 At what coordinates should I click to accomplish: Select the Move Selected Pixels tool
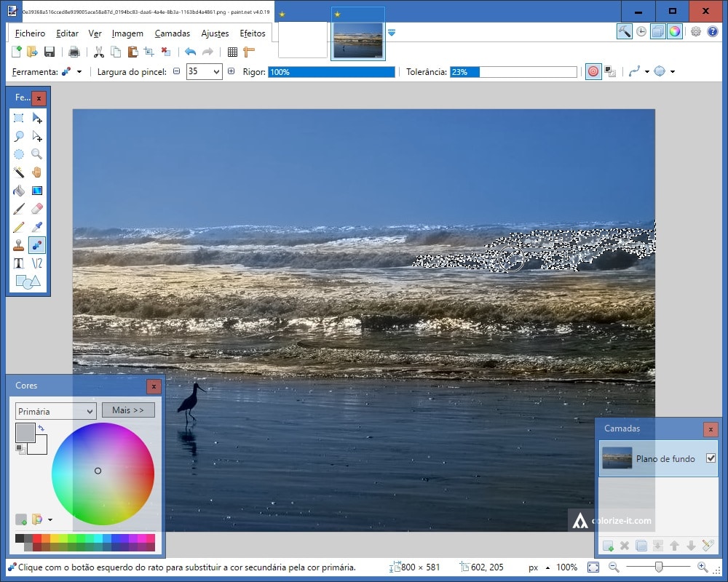(37, 118)
